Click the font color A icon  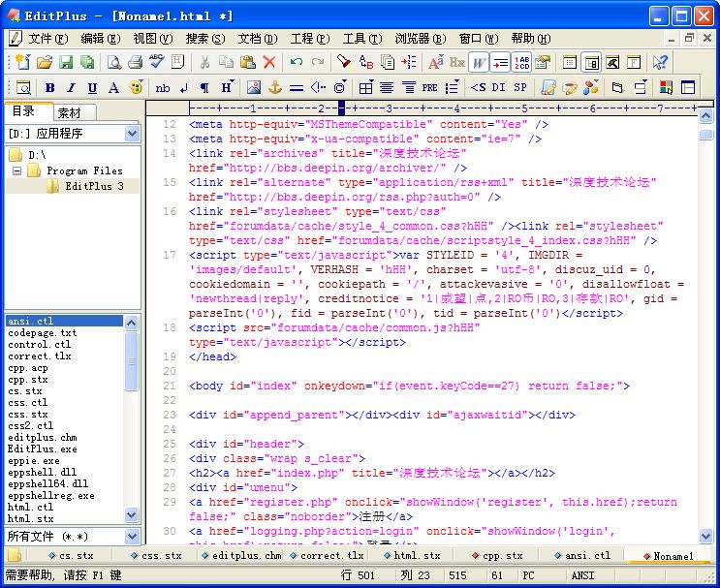[113, 87]
